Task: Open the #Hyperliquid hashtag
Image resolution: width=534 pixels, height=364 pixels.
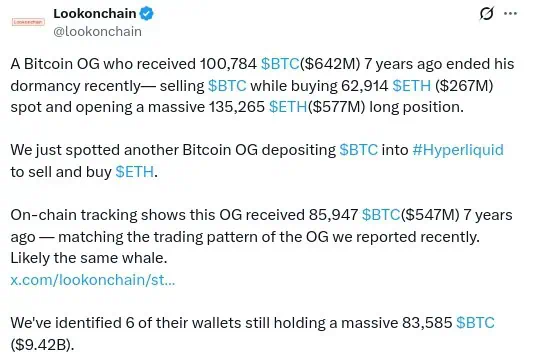Action: tap(458, 150)
